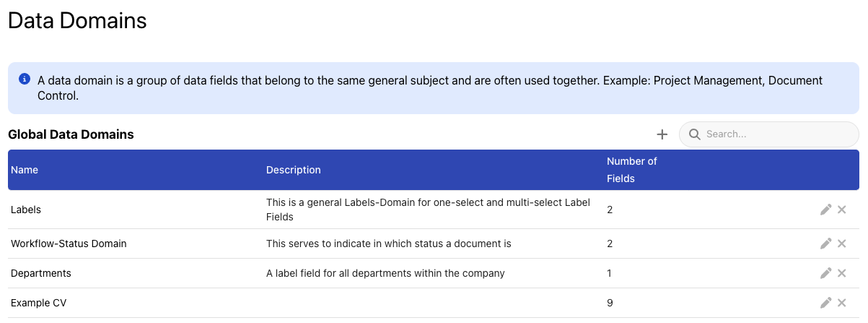Open the Example CV entry

click(38, 303)
